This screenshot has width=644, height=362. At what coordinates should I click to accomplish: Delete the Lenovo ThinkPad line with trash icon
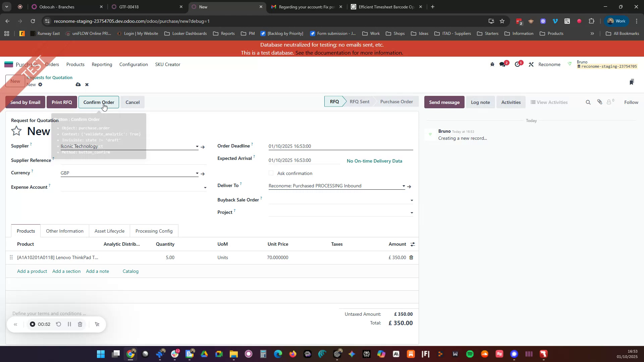pos(411,257)
